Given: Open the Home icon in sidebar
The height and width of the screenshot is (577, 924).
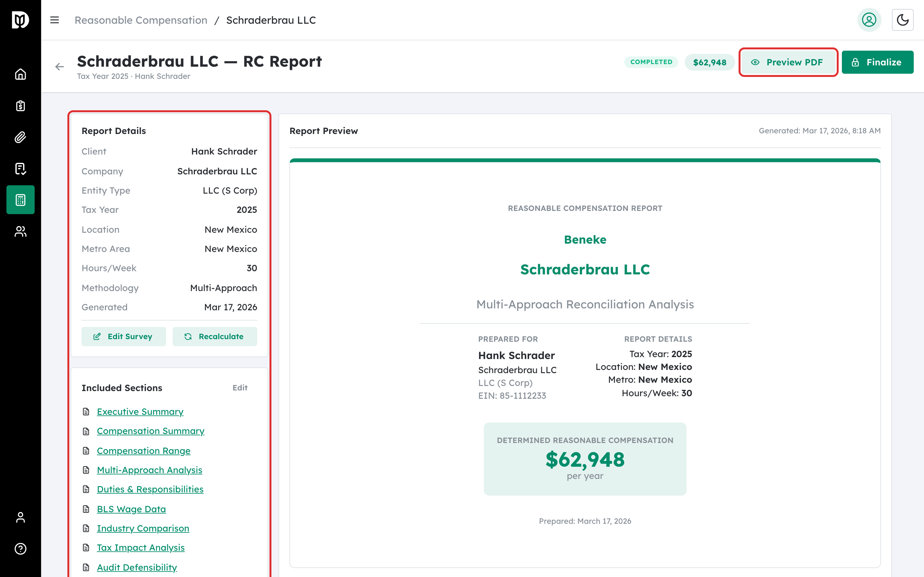Looking at the screenshot, I should pyautogui.click(x=20, y=75).
